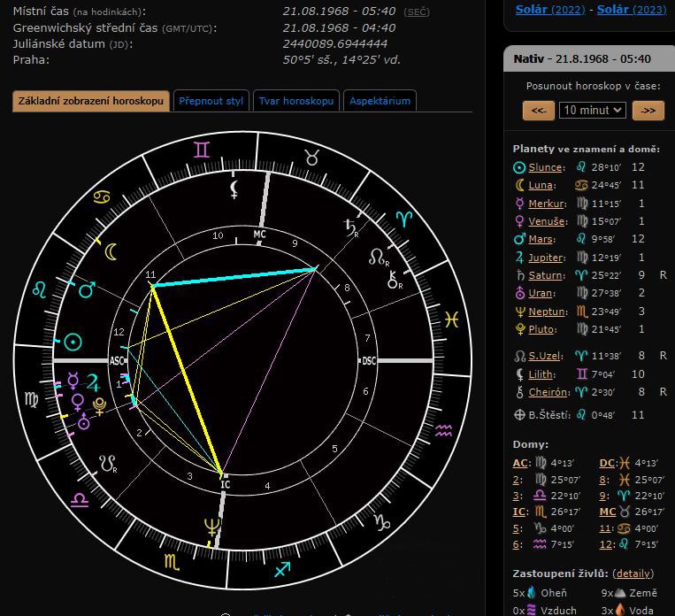
Task: Click the Mars symbol icon next to Mars link
Action: tap(519, 239)
